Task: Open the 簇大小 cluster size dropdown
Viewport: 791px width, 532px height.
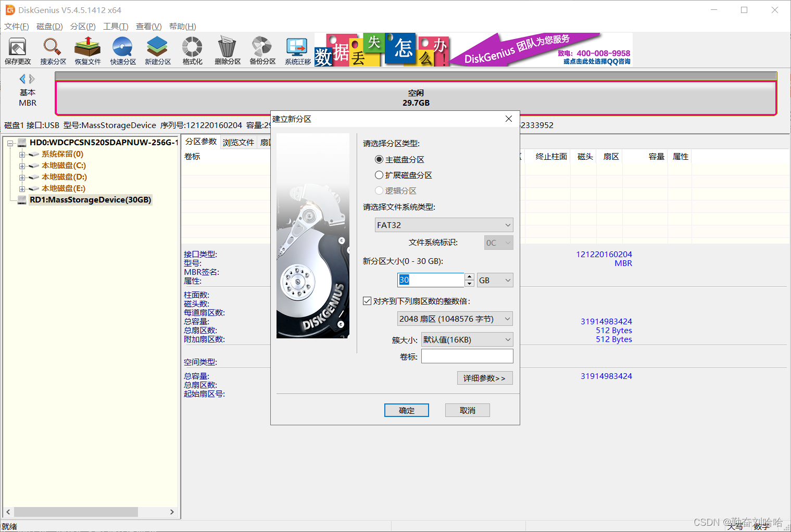Action: point(467,339)
